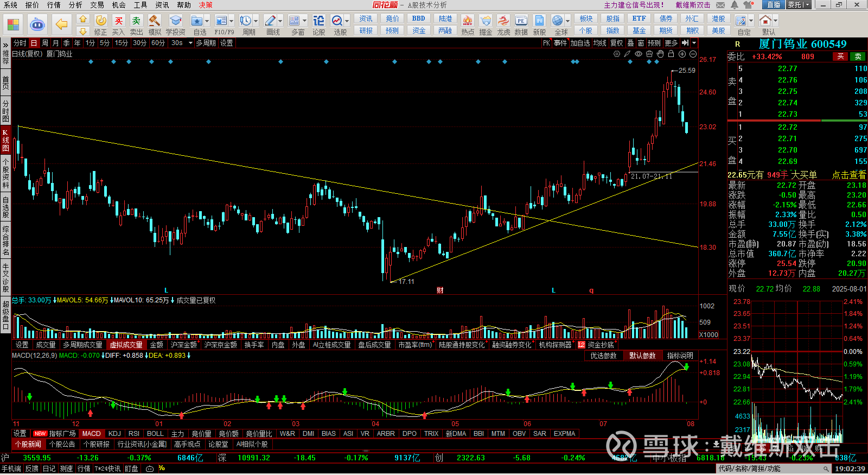Open the AI robot assistant icon
This screenshot has height=475, width=868.
point(37,24)
